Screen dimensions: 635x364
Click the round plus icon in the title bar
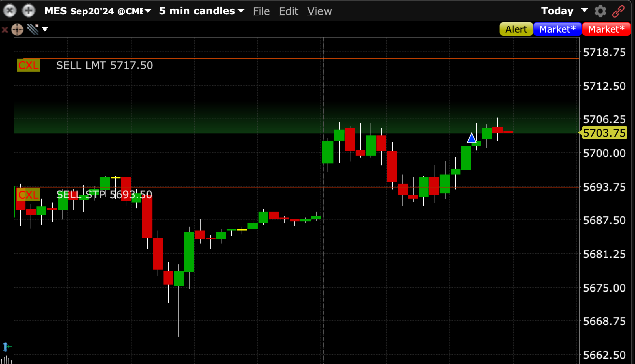point(29,11)
